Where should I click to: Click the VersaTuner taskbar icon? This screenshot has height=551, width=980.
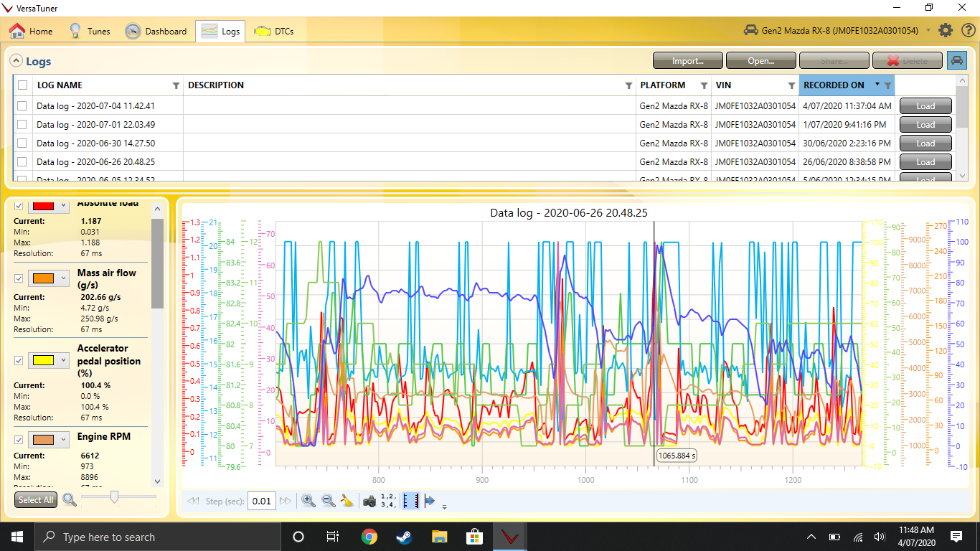(510, 537)
